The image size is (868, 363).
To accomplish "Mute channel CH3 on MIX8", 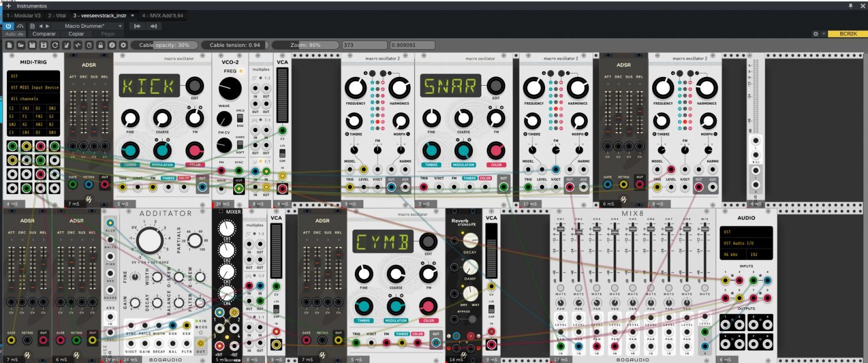I will (x=596, y=288).
